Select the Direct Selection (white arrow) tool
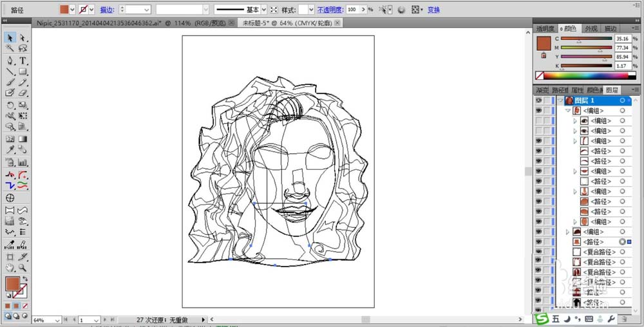 [x=23, y=38]
